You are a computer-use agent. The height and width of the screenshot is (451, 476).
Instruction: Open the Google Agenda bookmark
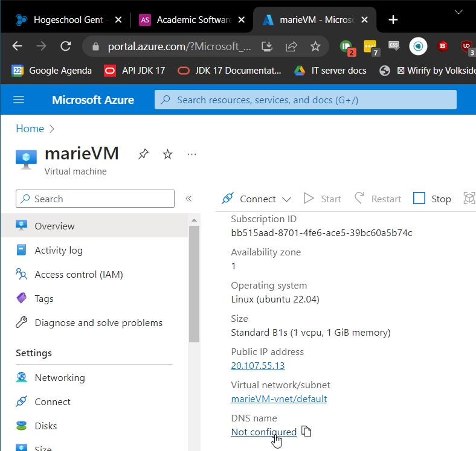(51, 71)
